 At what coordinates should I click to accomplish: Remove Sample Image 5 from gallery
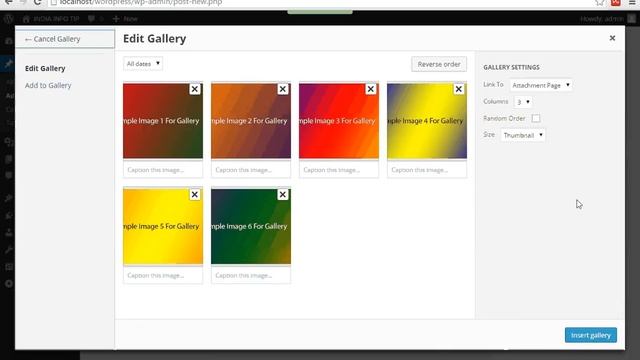coord(195,195)
